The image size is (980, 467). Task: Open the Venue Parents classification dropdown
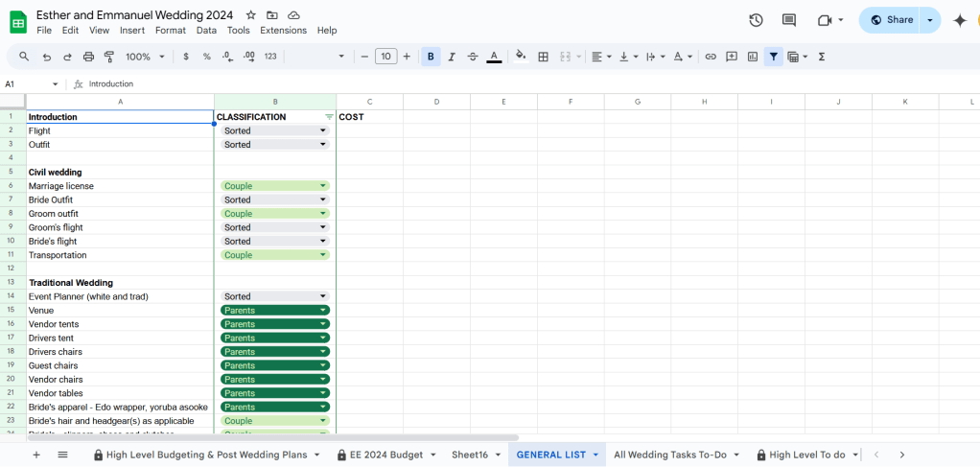click(323, 311)
